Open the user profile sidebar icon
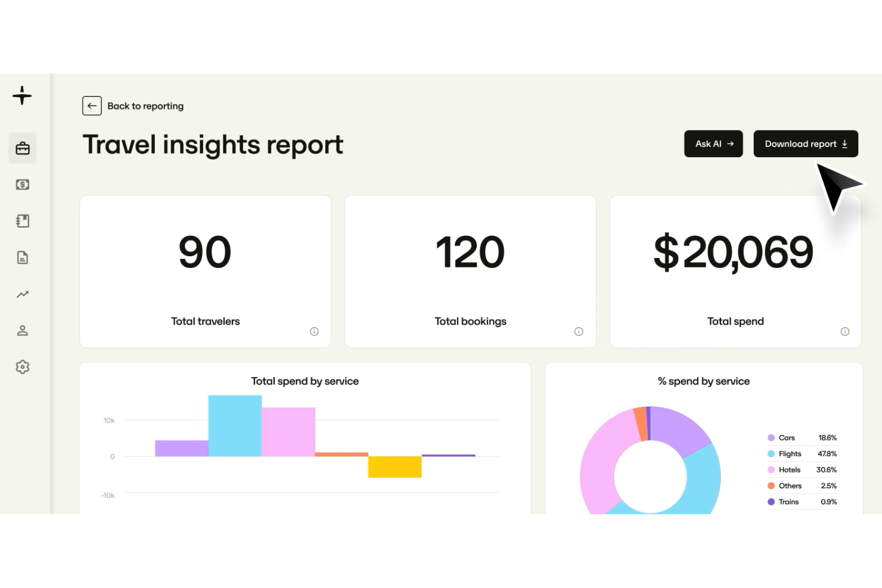Screen dimensions: 882x588 (x=23, y=331)
